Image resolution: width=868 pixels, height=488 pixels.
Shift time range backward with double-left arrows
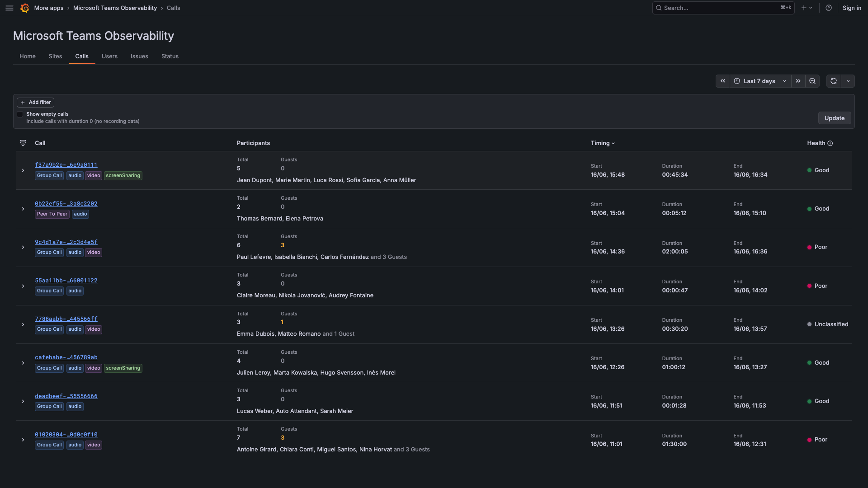(722, 81)
